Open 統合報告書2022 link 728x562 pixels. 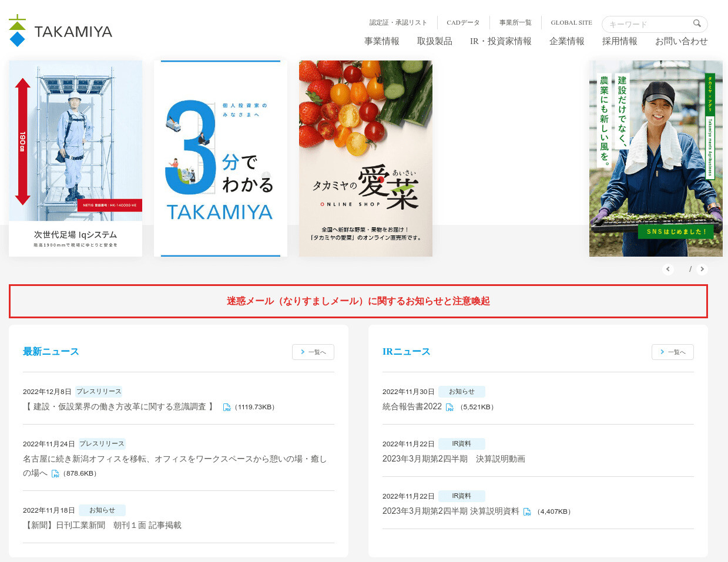click(412, 406)
